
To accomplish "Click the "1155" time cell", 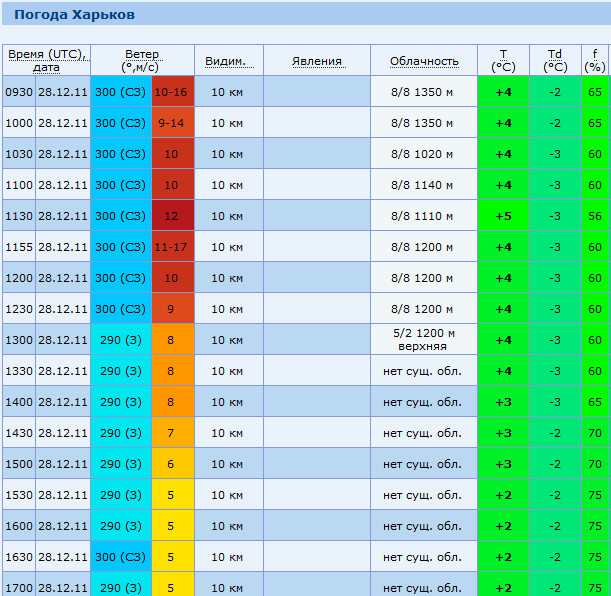I will coord(19,247).
